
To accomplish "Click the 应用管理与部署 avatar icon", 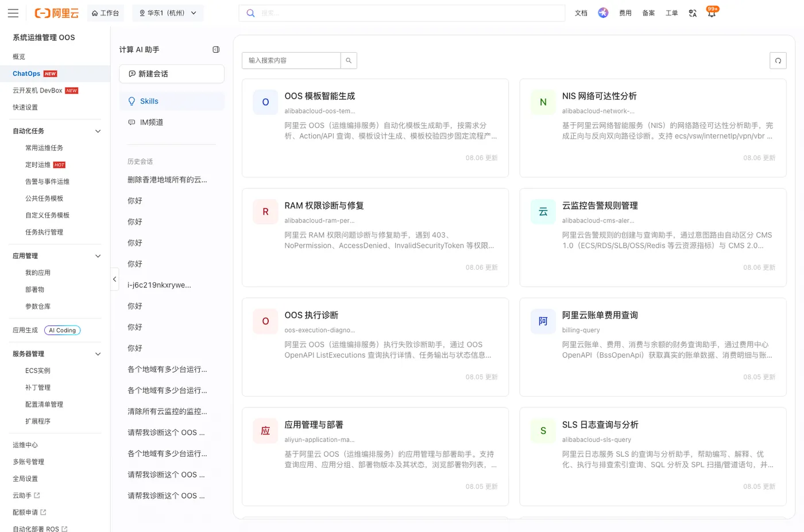I will pos(265,431).
